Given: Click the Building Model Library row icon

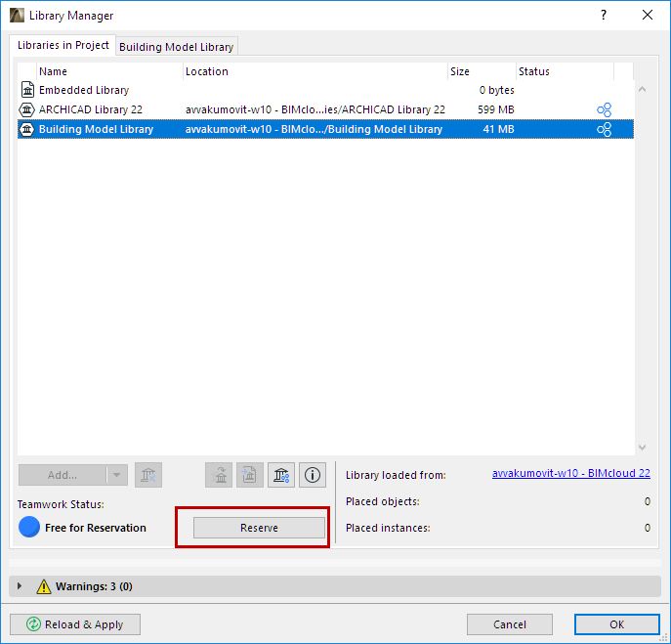Looking at the screenshot, I should pos(27,129).
